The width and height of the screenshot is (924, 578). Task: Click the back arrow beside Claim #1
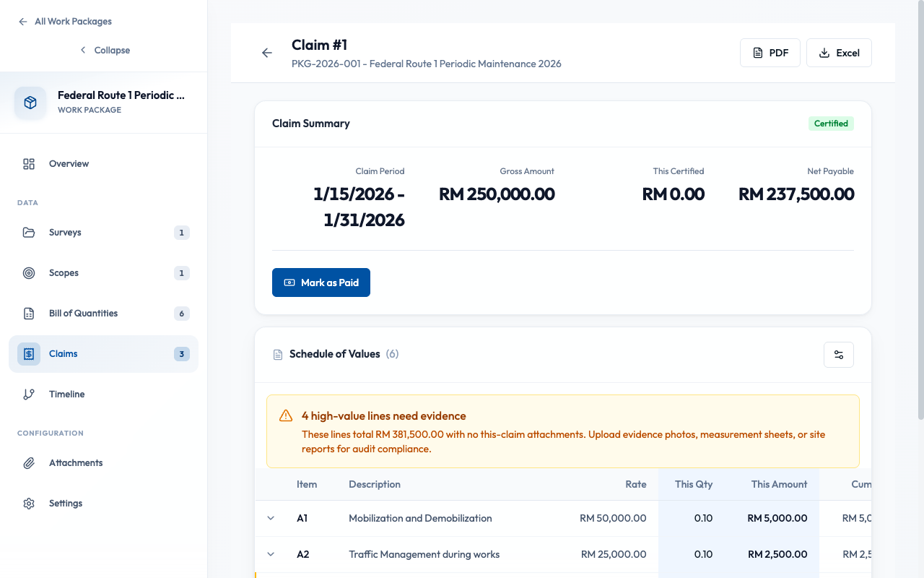pyautogui.click(x=266, y=53)
